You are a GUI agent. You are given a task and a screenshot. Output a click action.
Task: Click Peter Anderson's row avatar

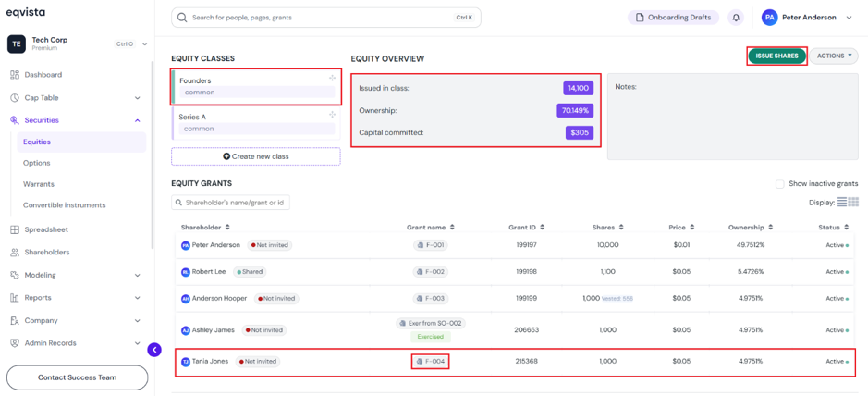186,245
